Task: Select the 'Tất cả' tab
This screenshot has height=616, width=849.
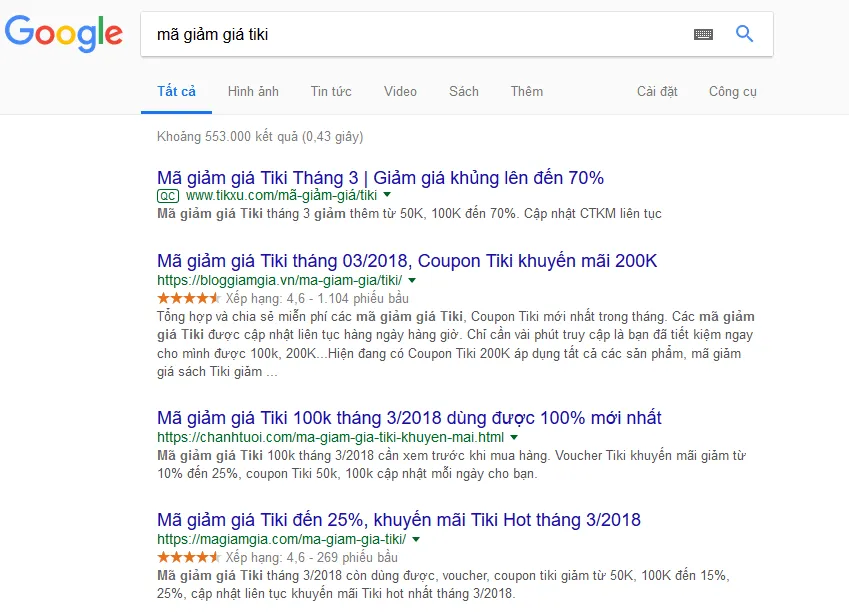Action: (177, 91)
